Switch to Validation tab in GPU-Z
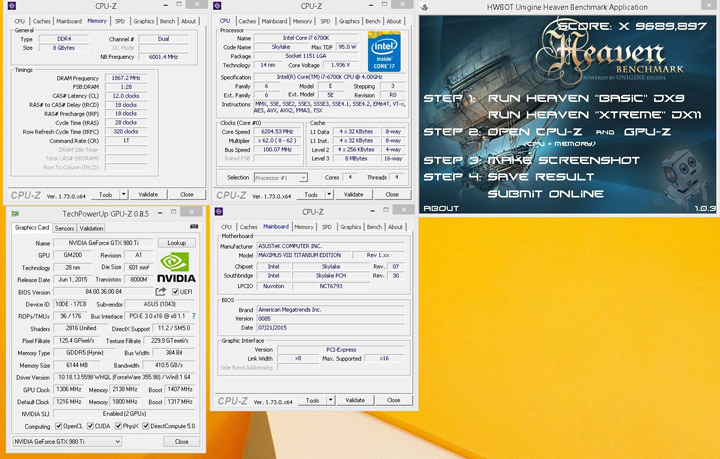 pos(91,228)
